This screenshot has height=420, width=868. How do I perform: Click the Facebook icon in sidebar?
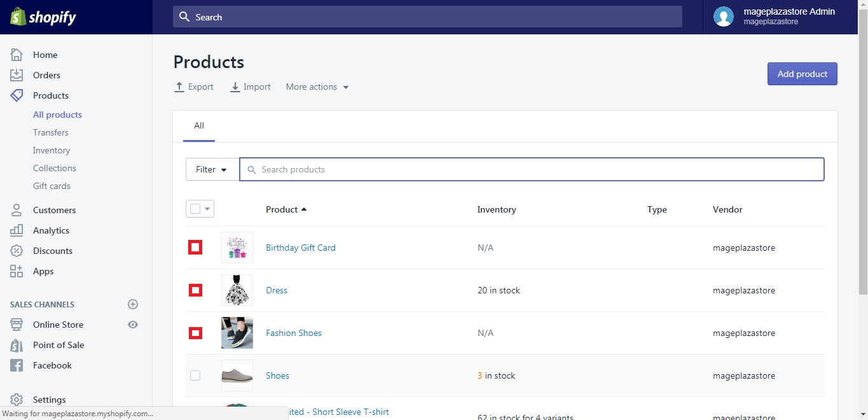(17, 365)
